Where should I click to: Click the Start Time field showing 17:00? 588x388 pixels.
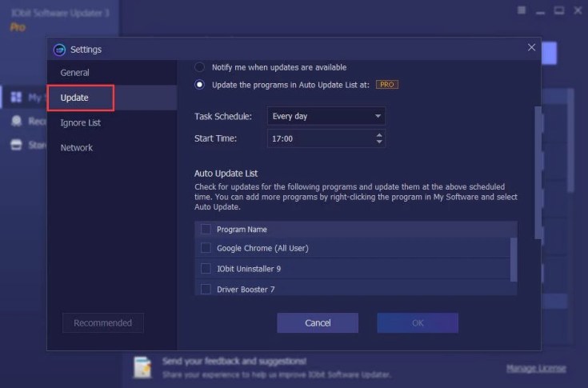pyautogui.click(x=326, y=138)
